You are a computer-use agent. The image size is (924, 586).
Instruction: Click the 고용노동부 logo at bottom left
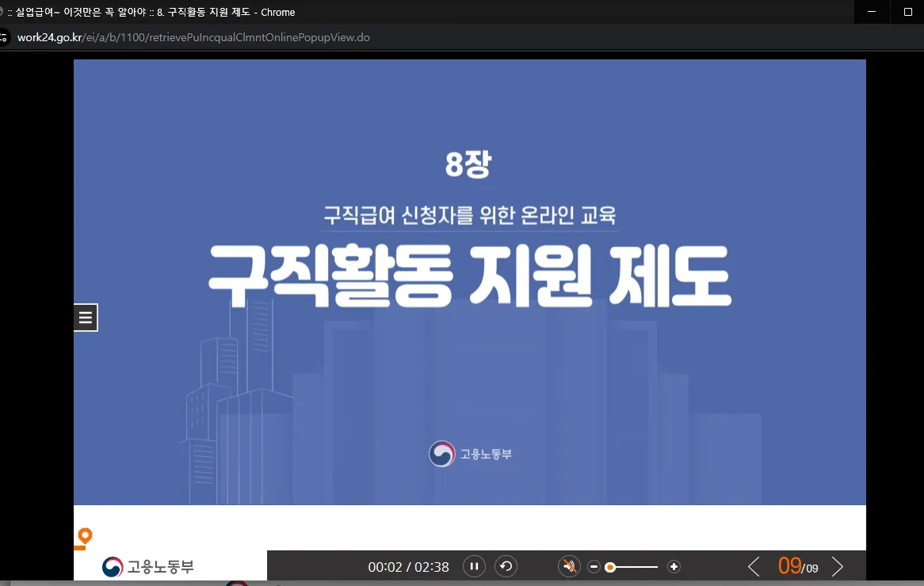click(x=148, y=567)
